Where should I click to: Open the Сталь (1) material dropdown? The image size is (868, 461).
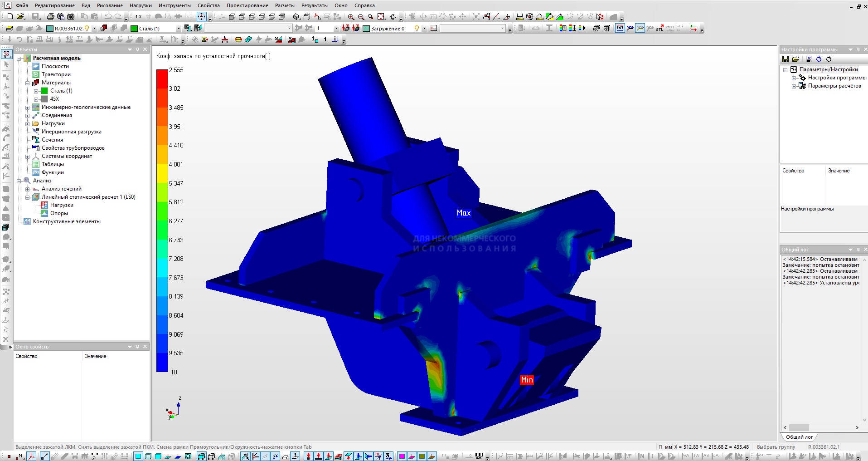pos(178,29)
